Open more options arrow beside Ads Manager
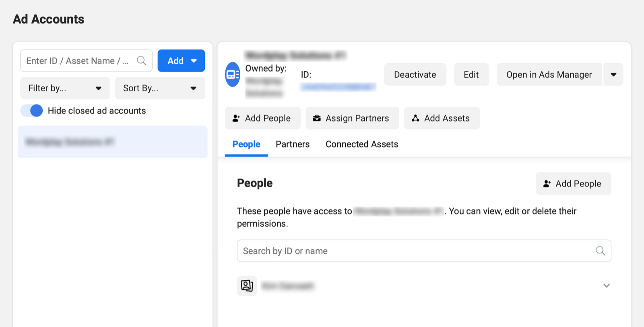 [x=613, y=75]
